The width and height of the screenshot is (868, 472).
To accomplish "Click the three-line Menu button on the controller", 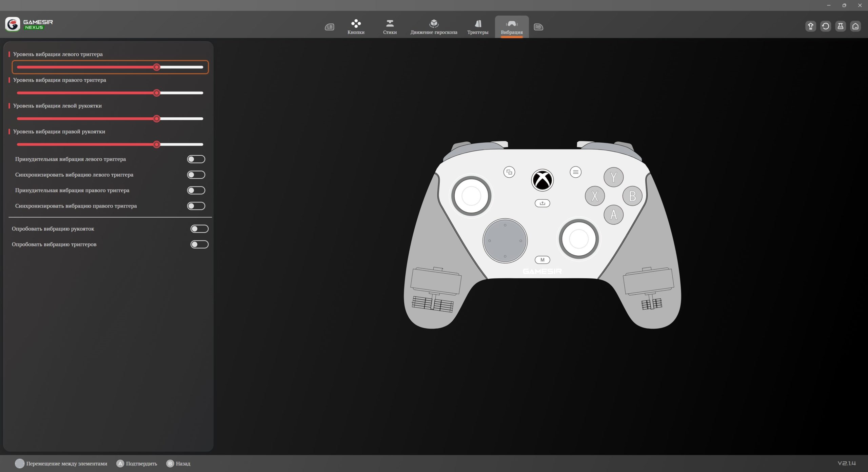I will pyautogui.click(x=575, y=172).
